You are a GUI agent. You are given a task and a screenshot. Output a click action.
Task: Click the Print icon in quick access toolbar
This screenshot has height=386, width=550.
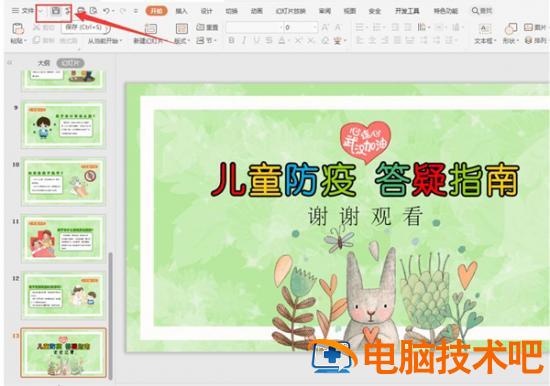pyautogui.click(x=81, y=11)
